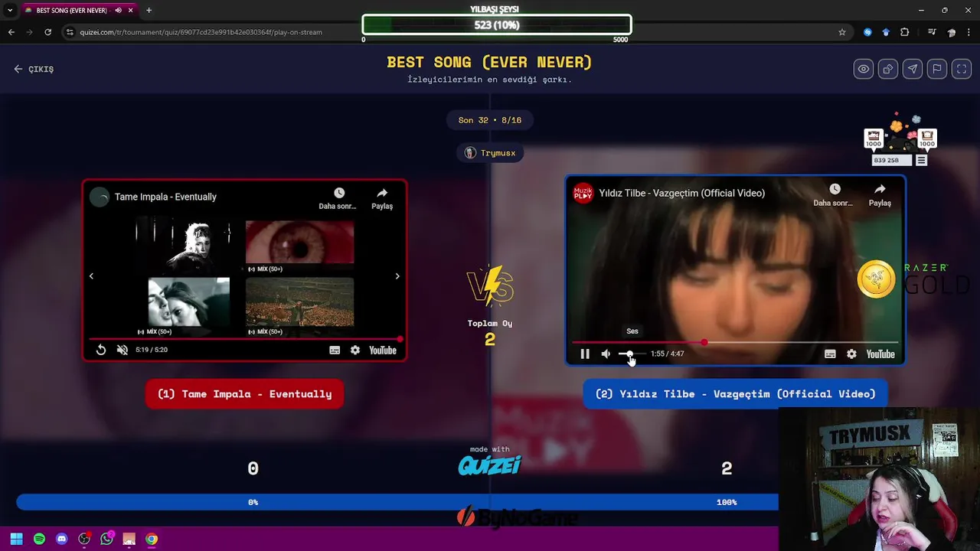Open settings gear on Tame Impala player
This screenshot has height=551, width=980.
(x=355, y=350)
